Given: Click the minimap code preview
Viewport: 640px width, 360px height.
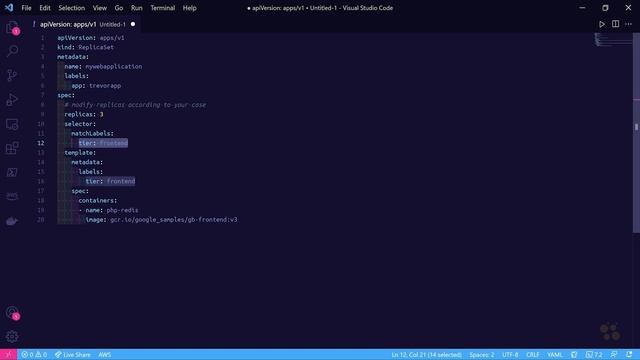Looking at the screenshot, I should (613, 40).
